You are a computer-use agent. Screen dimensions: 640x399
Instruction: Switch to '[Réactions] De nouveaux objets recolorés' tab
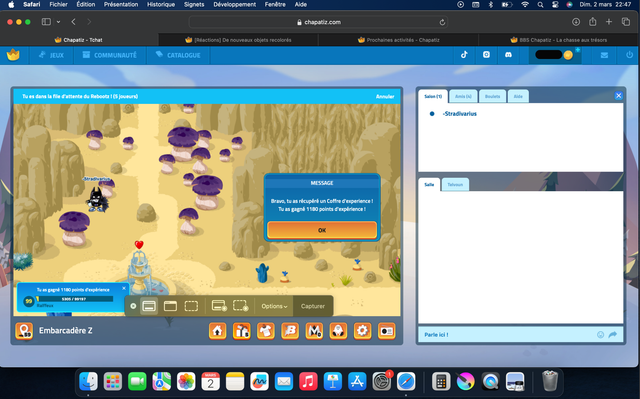pos(238,40)
